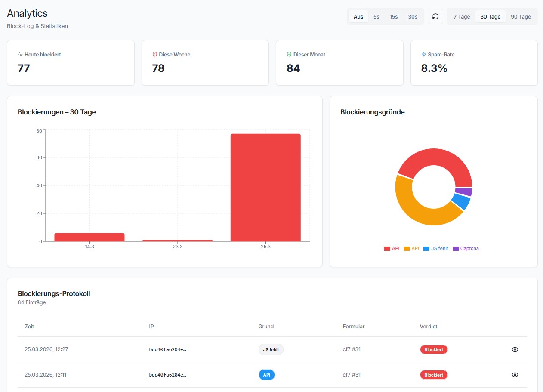Select the 30 Tage range tab
The height and width of the screenshot is (392, 543).
[491, 17]
